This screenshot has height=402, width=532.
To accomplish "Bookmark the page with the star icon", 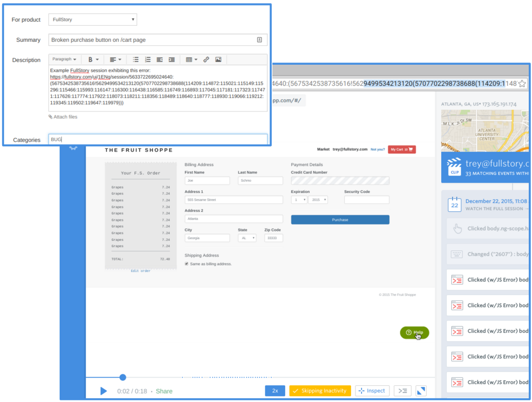I will point(522,84).
